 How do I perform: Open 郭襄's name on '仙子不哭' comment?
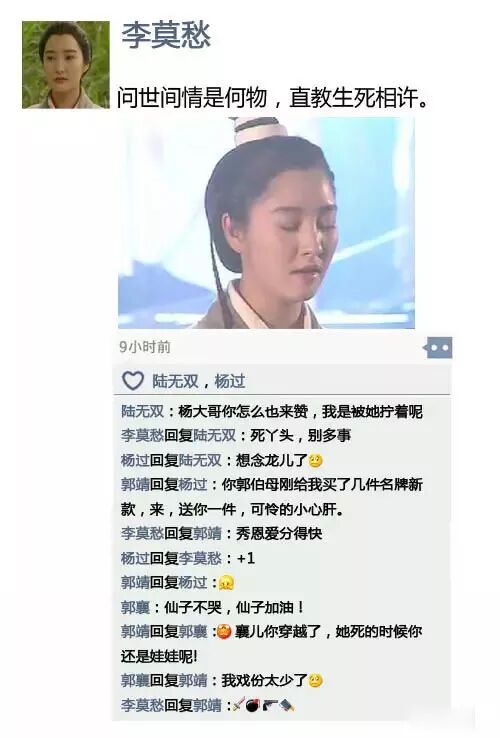click(135, 607)
